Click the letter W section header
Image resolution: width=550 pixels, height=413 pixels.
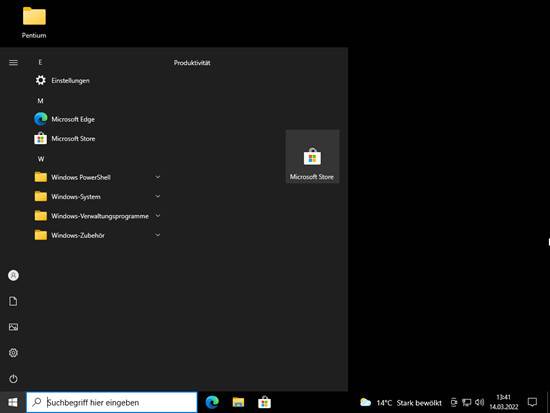[41, 159]
